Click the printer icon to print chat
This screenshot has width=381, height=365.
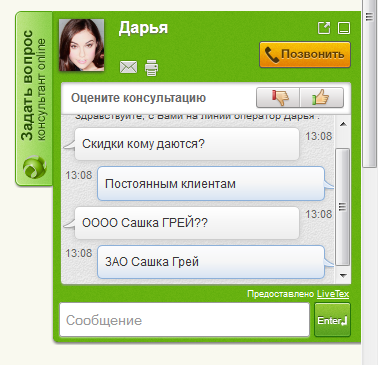pyautogui.click(x=152, y=68)
